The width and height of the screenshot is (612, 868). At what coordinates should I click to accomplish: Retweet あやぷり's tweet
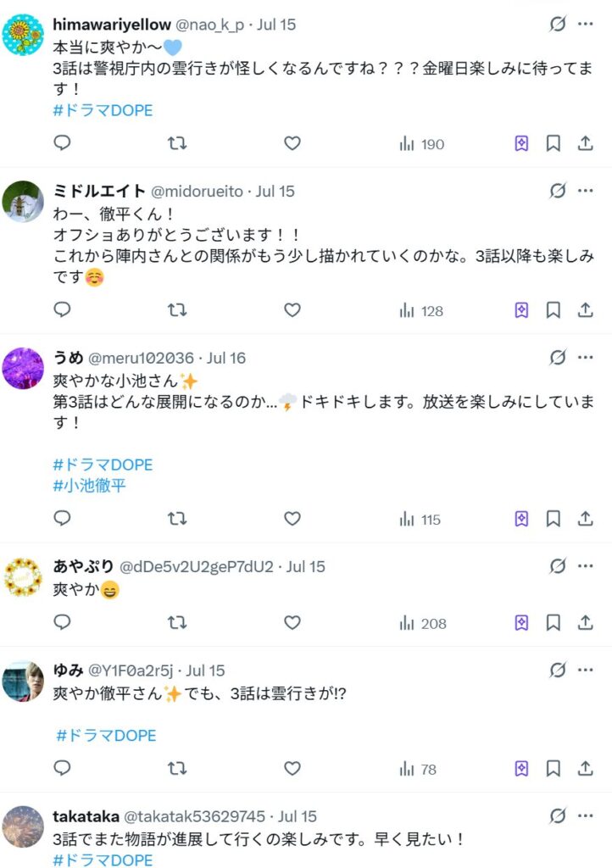[176, 623]
